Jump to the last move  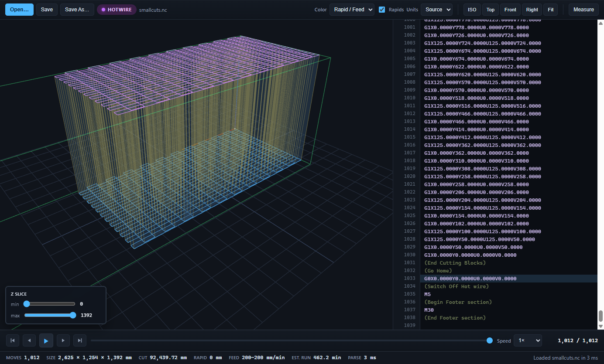pyautogui.click(x=79, y=340)
